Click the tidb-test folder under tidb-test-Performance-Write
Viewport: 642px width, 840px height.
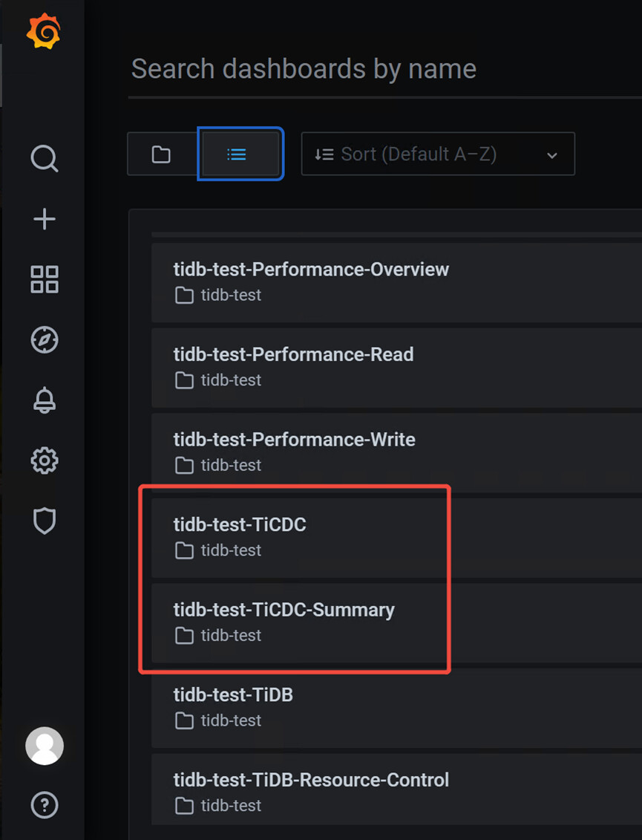pos(230,466)
